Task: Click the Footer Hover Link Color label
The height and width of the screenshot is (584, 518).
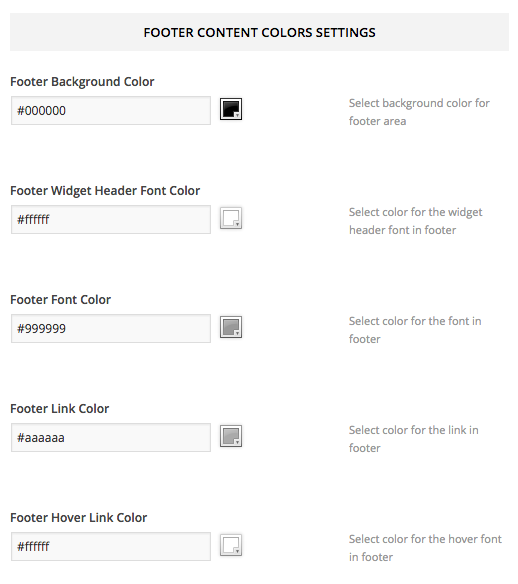Action: [79, 517]
